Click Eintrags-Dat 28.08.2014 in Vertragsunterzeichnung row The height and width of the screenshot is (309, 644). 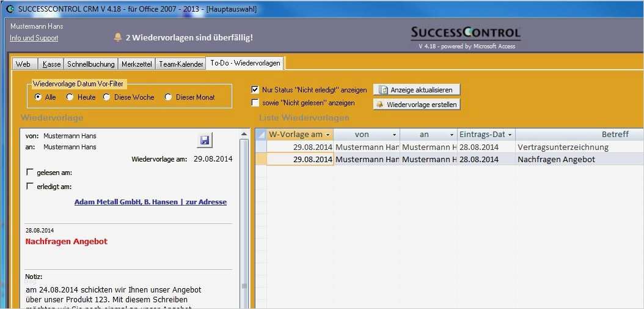486,147
